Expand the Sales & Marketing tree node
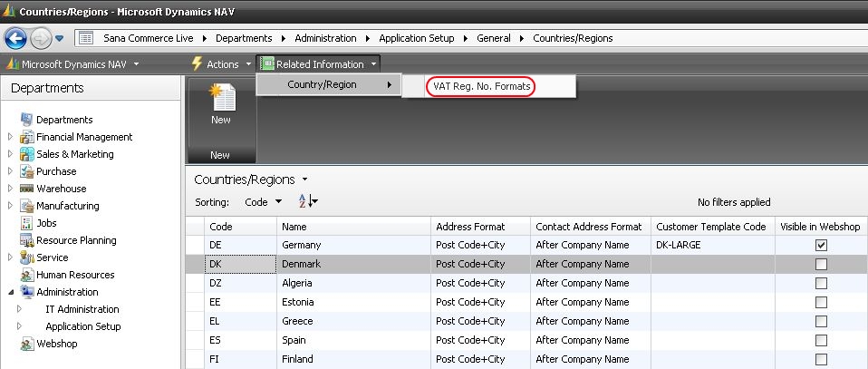 click(10, 153)
